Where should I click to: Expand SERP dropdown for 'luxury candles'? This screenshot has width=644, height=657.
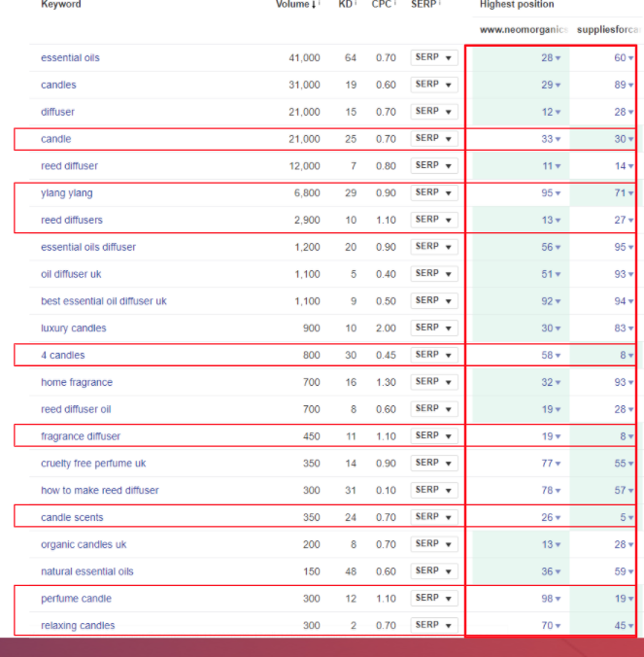click(434, 328)
